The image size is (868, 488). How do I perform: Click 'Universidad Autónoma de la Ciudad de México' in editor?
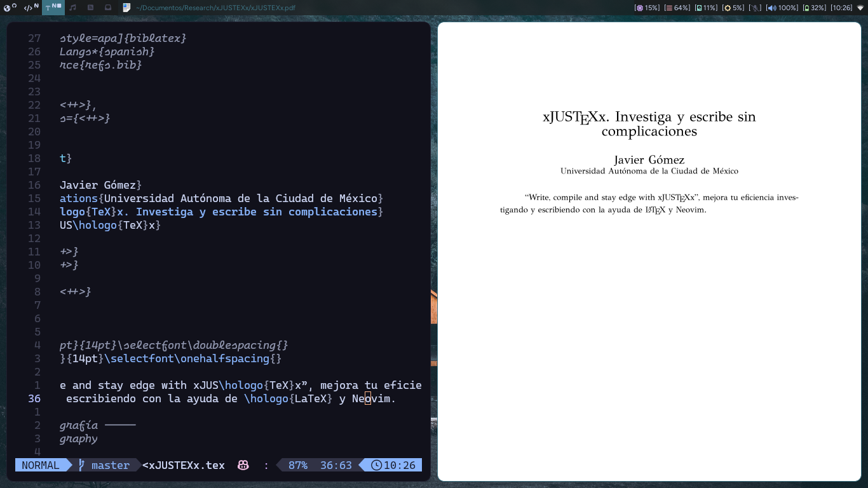click(x=241, y=198)
